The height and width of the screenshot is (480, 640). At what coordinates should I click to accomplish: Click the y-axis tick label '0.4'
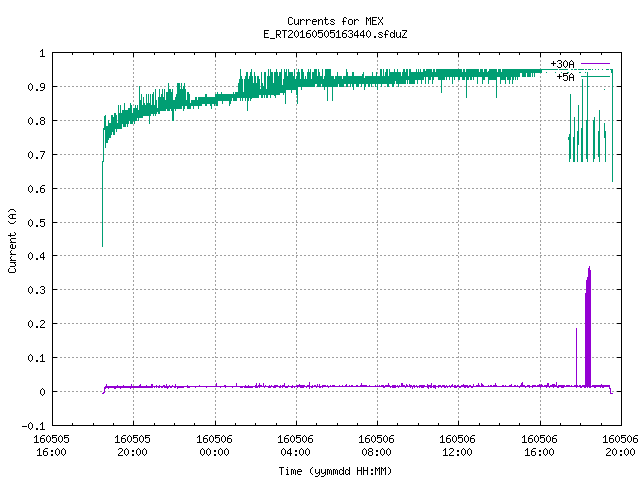pyautogui.click(x=36, y=256)
